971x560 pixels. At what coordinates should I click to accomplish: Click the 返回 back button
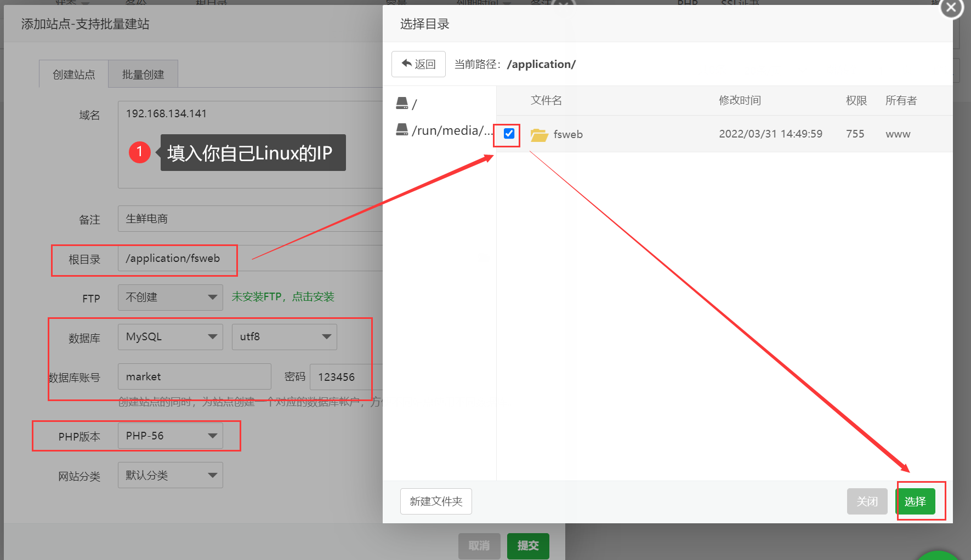pyautogui.click(x=418, y=64)
